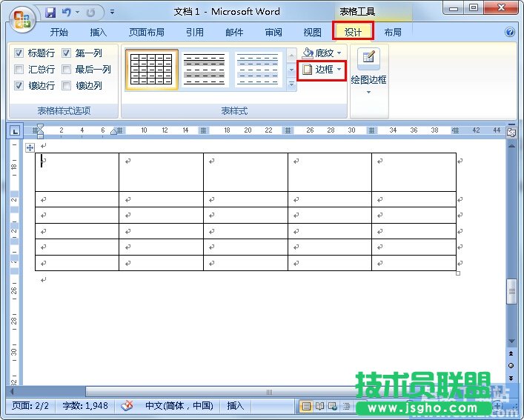The image size is (524, 420).
Task: Enable the 汇总行 checkbox
Action: click(19, 70)
